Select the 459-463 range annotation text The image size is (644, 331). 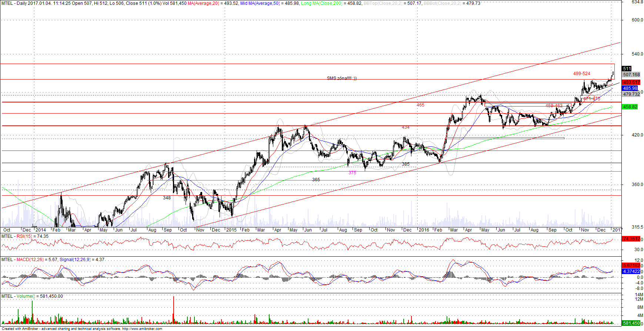point(554,106)
